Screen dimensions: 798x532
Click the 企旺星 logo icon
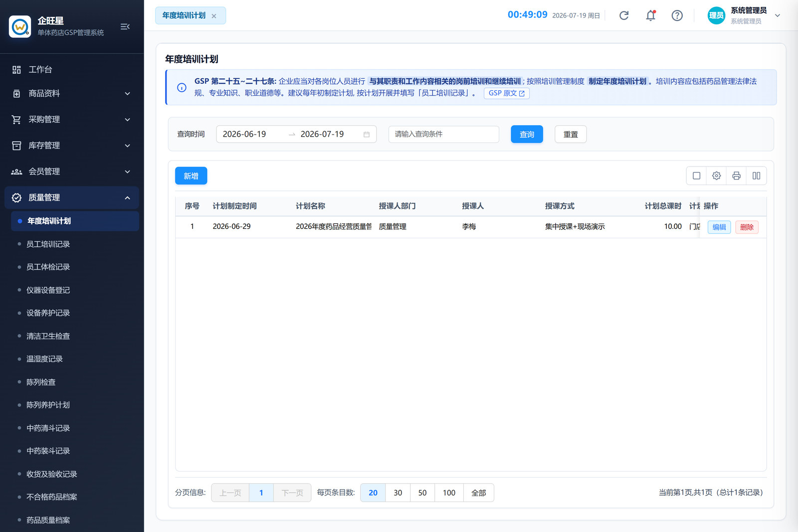coord(20,26)
